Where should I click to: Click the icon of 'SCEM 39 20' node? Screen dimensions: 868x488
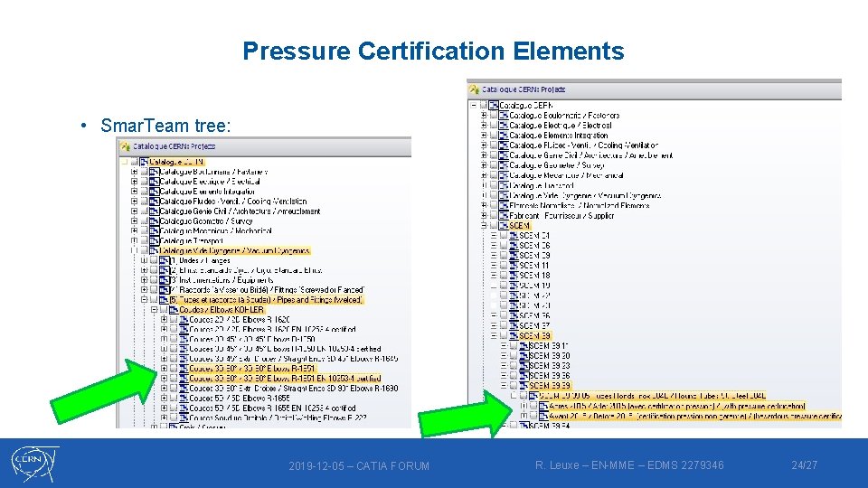tap(524, 356)
